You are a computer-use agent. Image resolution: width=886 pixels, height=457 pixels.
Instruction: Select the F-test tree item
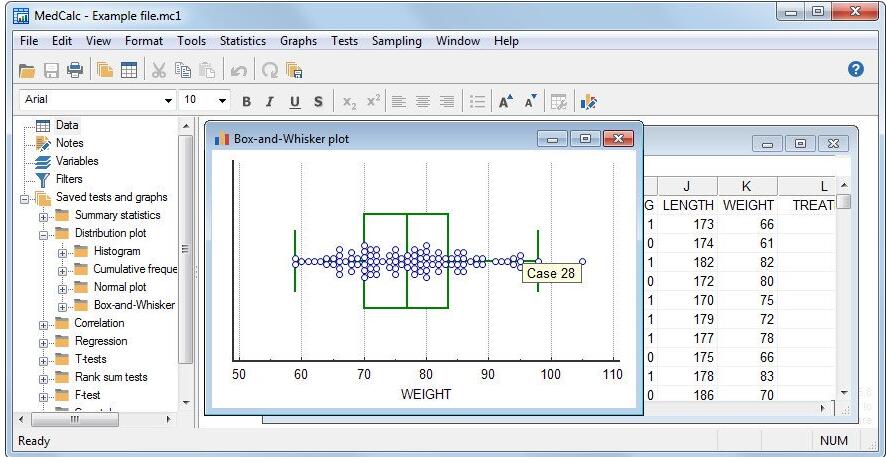pos(88,395)
